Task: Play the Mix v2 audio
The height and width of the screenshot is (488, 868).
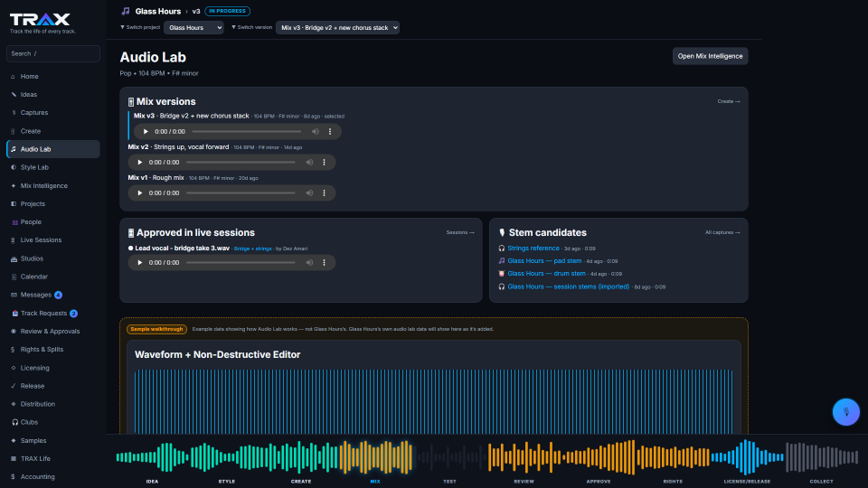Action: pos(139,162)
